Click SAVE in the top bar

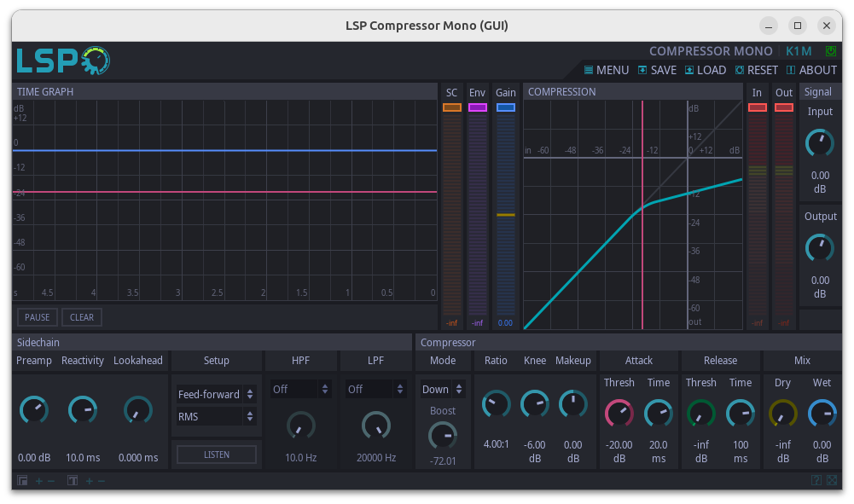tap(658, 70)
